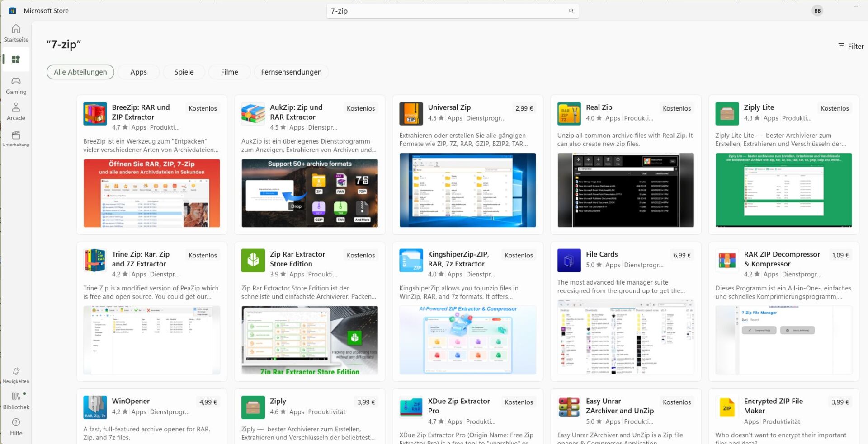Image resolution: width=868 pixels, height=444 pixels.
Task: Click the 3,99 € price on Ziply
Action: (366, 402)
